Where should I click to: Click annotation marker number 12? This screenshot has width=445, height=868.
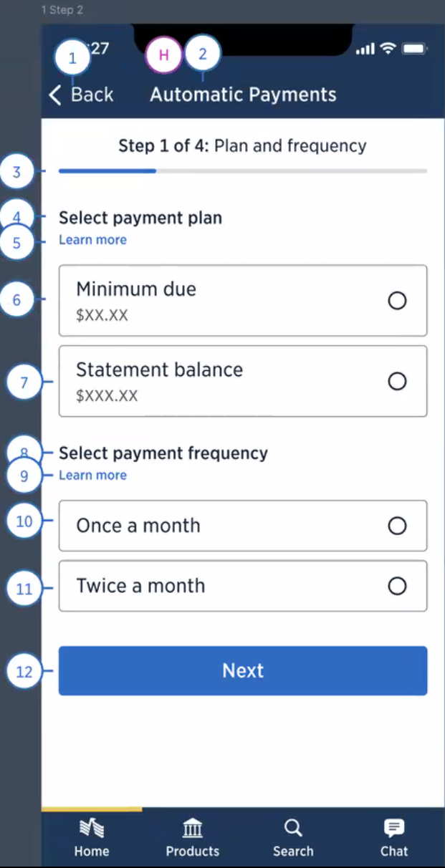click(x=24, y=672)
